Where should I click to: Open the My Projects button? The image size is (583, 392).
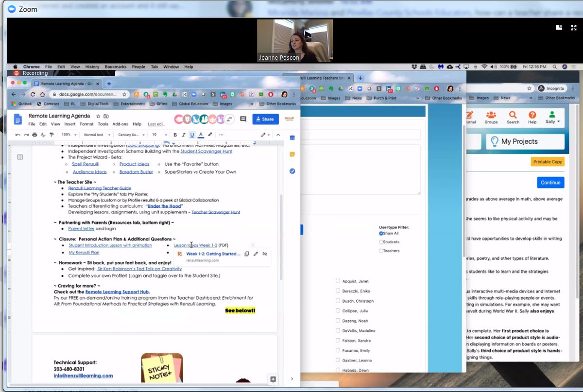525,141
